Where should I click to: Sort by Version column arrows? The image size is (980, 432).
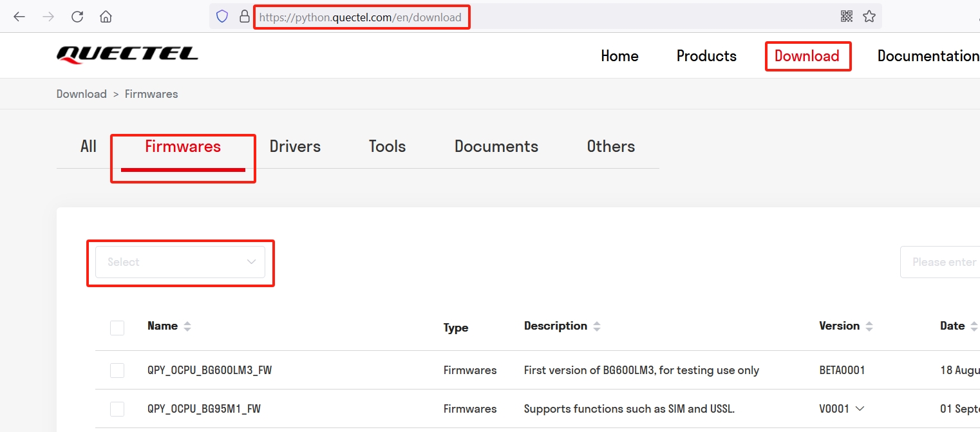point(869,326)
